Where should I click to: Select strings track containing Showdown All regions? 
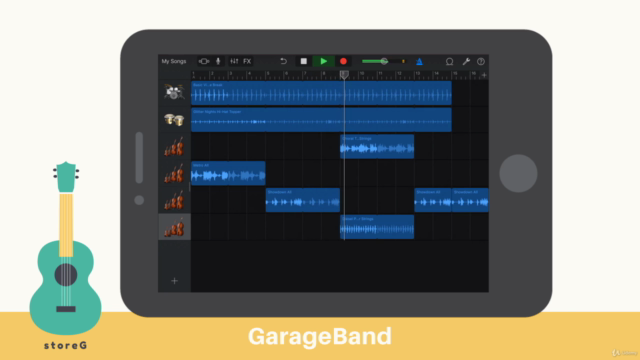click(x=174, y=200)
